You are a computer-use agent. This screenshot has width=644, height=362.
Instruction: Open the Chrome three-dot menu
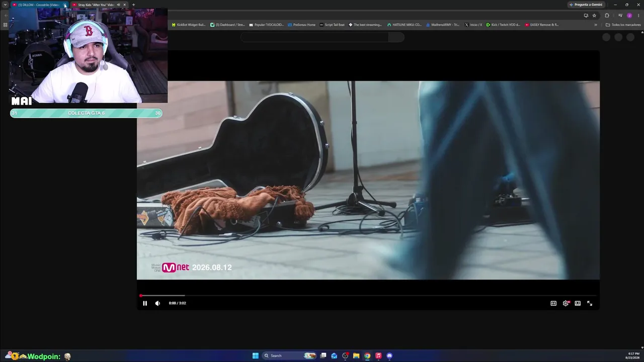(638, 16)
